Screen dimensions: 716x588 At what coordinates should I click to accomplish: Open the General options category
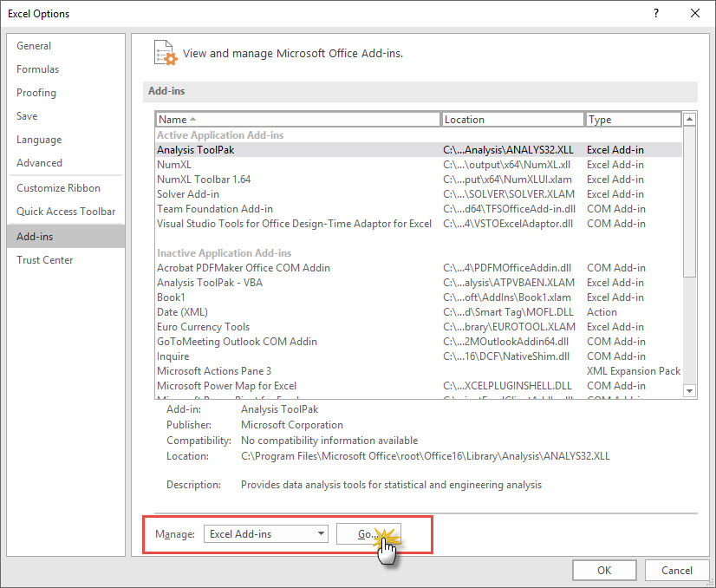(x=34, y=46)
